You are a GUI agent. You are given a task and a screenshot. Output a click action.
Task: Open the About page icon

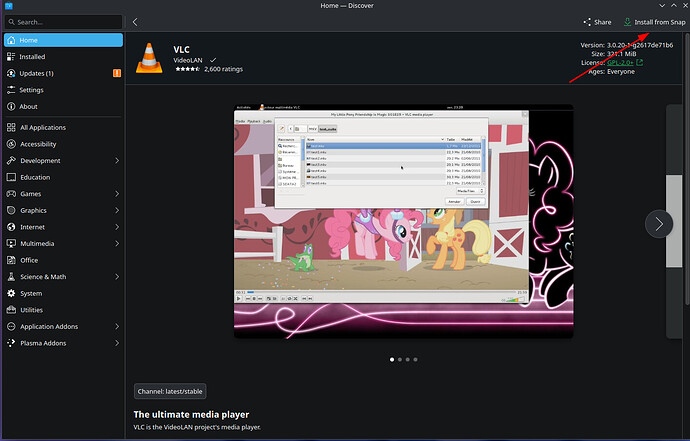tap(10, 106)
